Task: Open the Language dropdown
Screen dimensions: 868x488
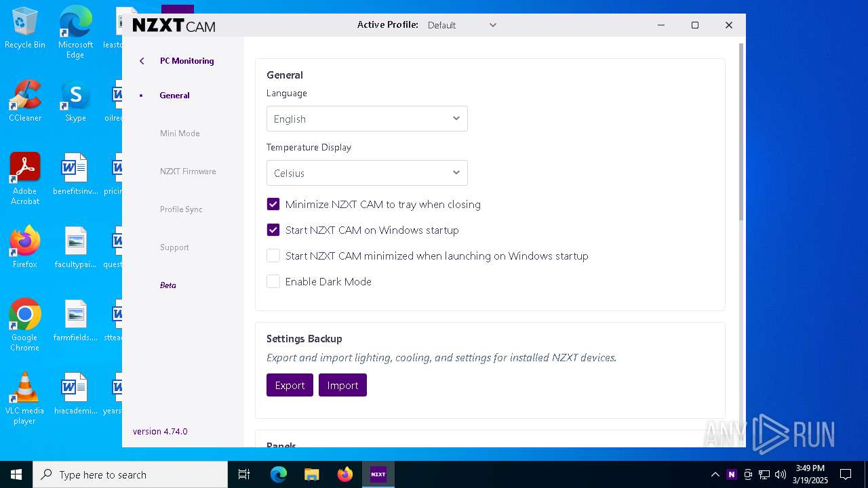Action: [367, 119]
